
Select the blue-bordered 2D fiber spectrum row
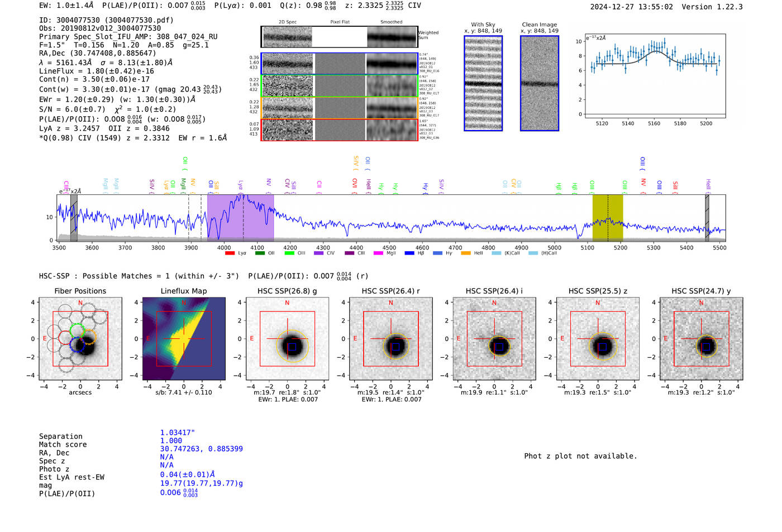(340, 64)
